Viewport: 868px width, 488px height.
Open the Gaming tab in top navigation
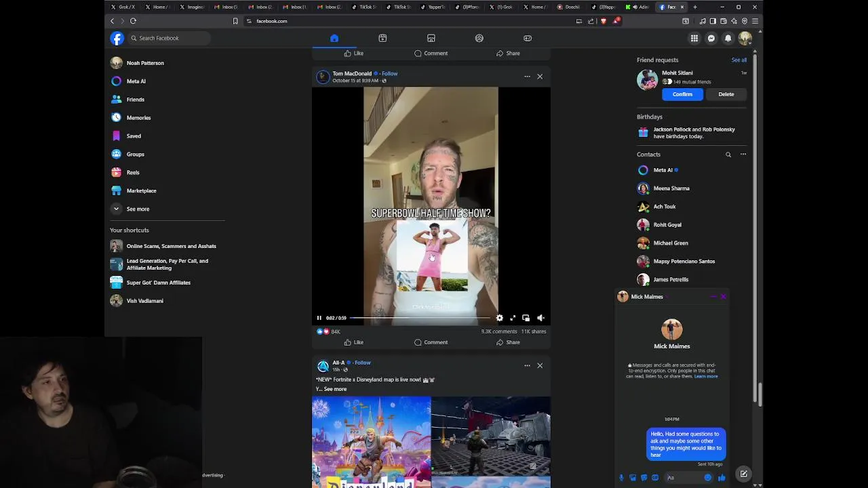click(x=528, y=38)
